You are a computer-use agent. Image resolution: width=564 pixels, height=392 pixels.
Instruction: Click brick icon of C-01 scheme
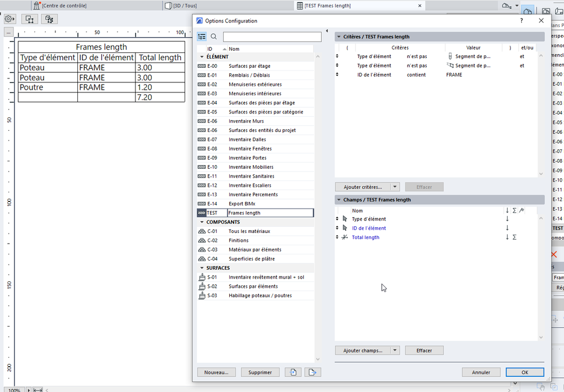202,231
